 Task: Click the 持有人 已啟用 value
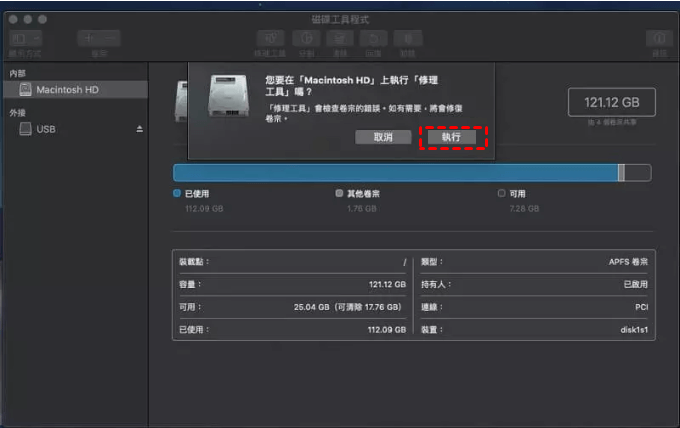click(x=635, y=284)
